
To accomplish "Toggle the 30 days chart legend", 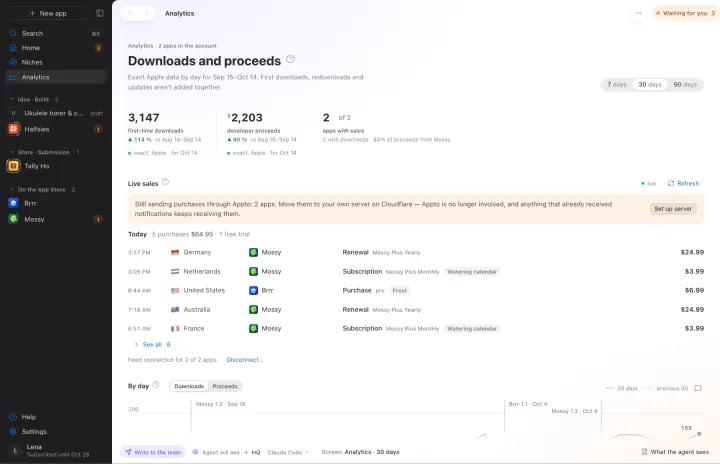I will [622, 389].
